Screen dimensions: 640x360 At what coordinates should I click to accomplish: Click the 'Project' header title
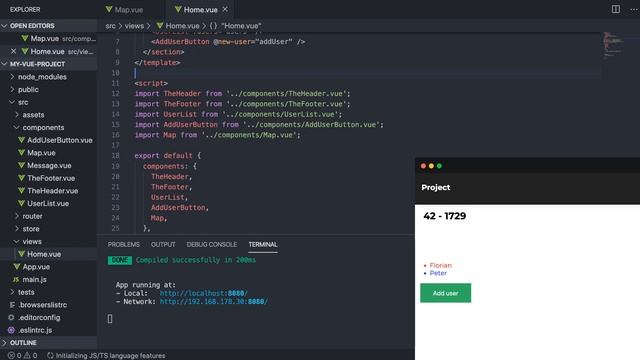point(436,187)
